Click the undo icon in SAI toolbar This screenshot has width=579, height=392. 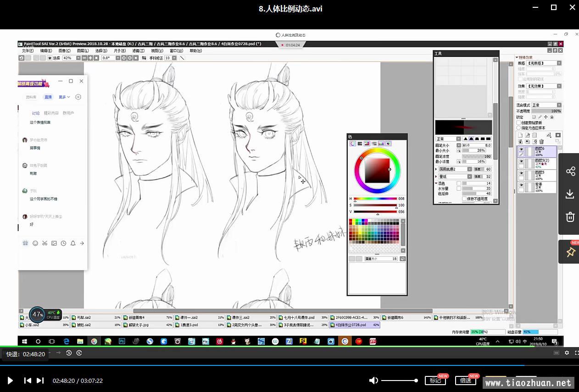22,58
